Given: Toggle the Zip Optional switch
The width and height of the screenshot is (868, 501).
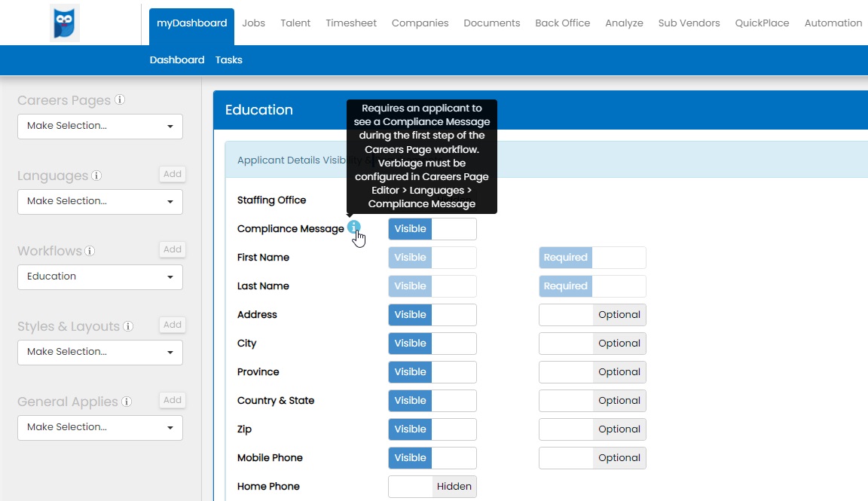Looking at the screenshot, I should click(592, 429).
